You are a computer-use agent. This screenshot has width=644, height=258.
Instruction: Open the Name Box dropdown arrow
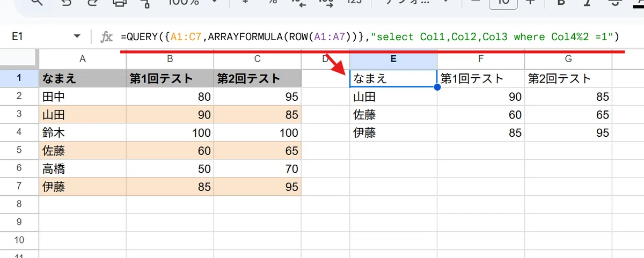coord(77,37)
